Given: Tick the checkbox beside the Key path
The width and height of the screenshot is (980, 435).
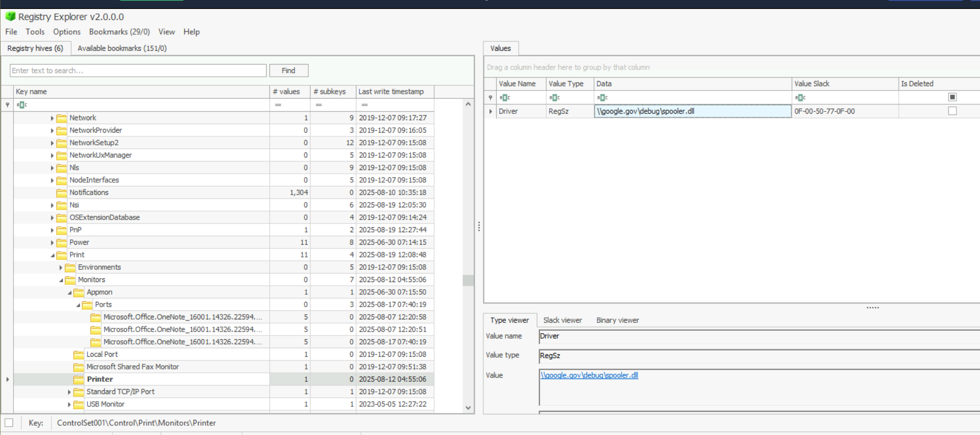Looking at the screenshot, I should click(x=9, y=423).
